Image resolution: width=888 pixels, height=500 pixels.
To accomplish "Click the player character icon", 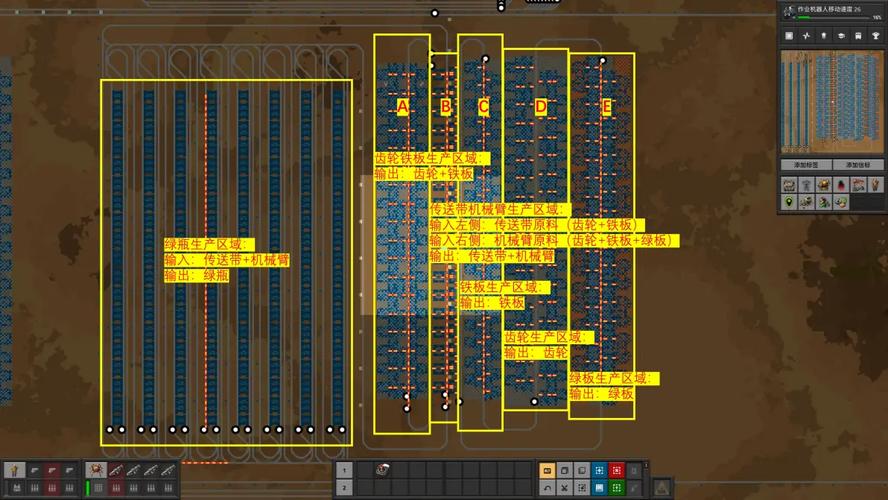I will tap(15, 470).
